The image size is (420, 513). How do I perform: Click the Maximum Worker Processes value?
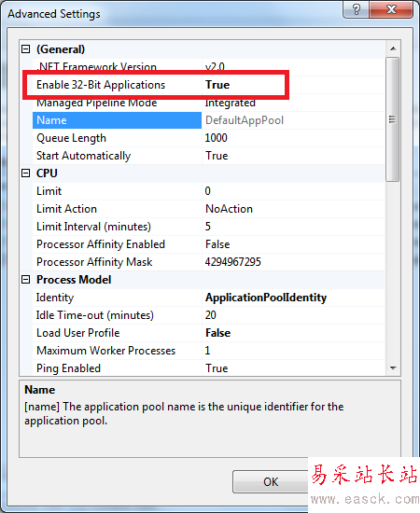click(207, 351)
